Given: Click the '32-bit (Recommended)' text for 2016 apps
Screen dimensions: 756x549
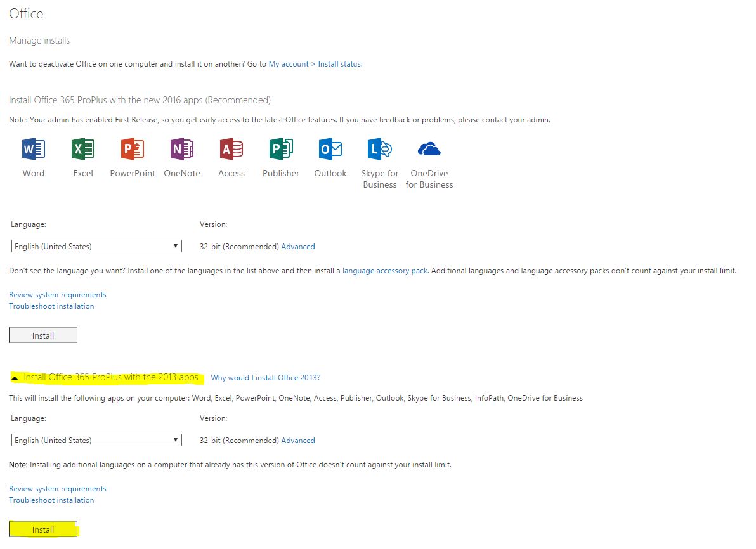Looking at the screenshot, I should pyautogui.click(x=239, y=247).
